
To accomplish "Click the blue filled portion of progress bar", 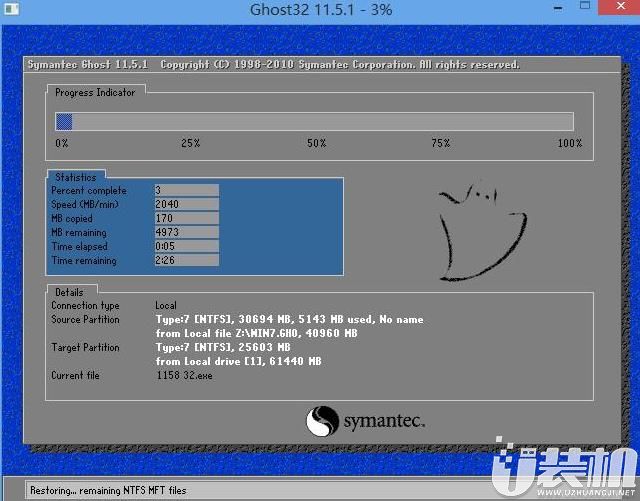I will click(x=64, y=122).
